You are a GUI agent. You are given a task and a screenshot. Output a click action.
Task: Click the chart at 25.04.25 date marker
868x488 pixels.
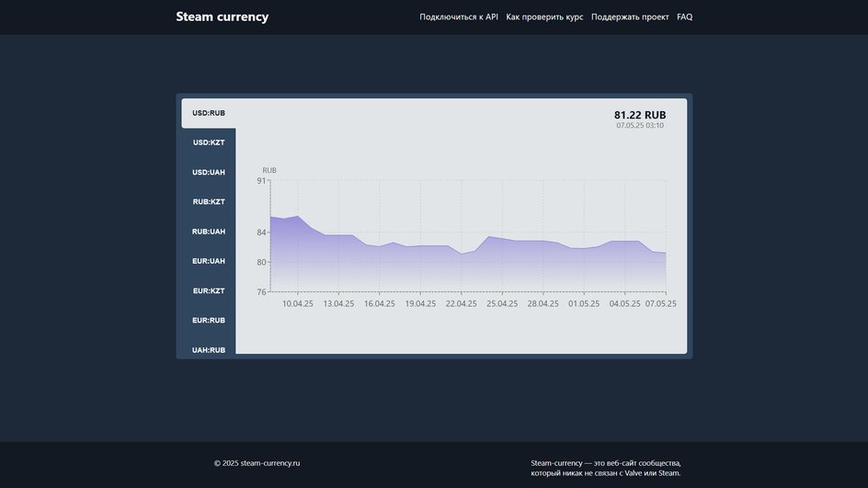502,304
